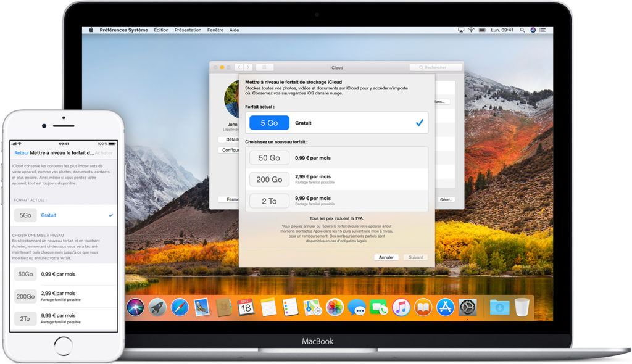Viewport: 632px width, 364px height.
Task: Click 'Forfait actuel :' label in dialog
Action: click(260, 107)
